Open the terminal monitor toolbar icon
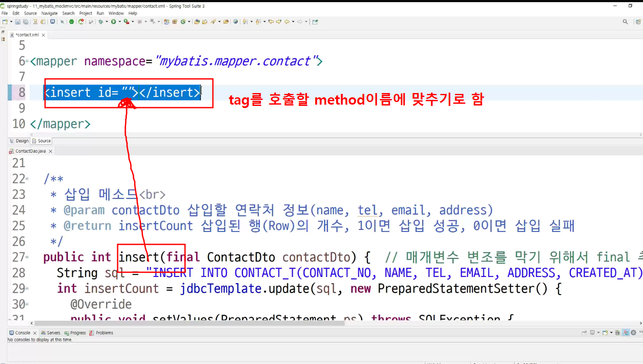 (52, 21)
